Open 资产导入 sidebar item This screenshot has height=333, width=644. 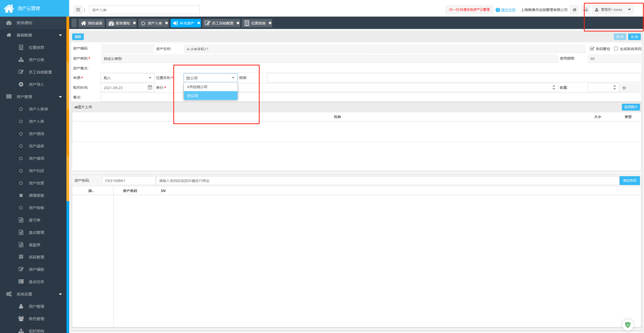pos(33,84)
